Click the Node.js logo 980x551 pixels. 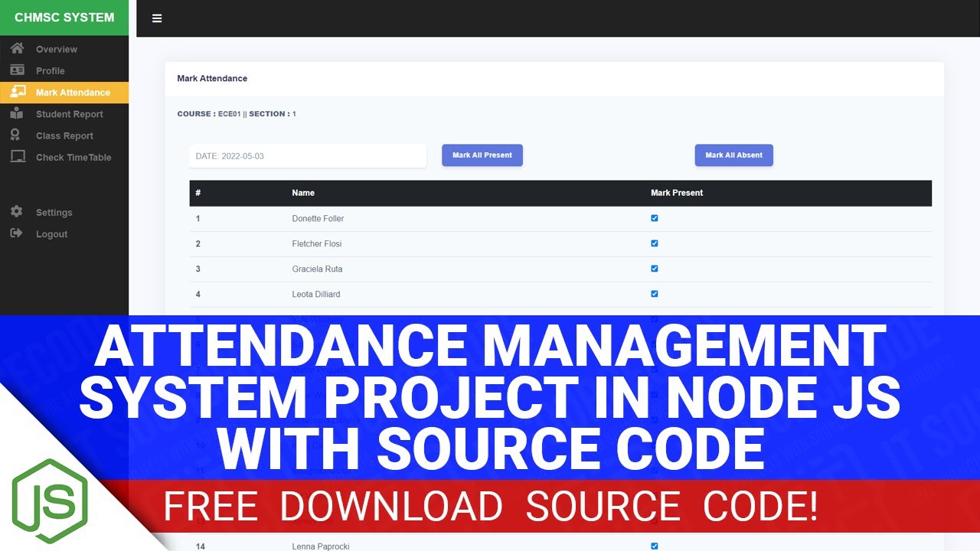point(50,501)
